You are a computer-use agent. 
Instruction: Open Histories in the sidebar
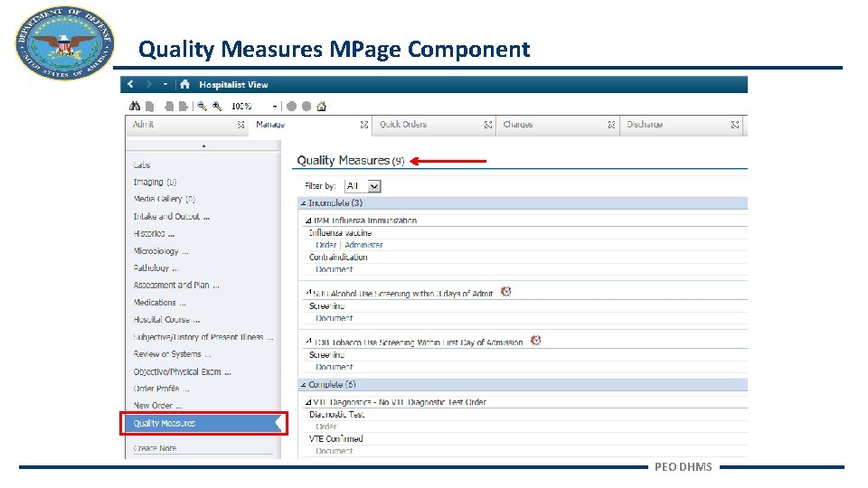(x=154, y=233)
